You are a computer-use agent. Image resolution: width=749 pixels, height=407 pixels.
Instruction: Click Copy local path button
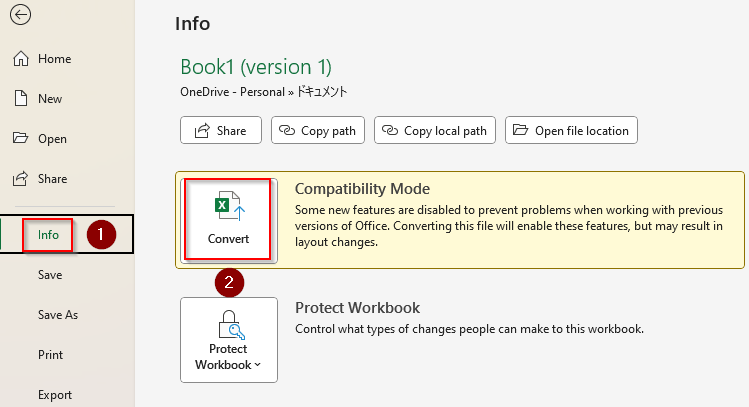[x=435, y=130]
